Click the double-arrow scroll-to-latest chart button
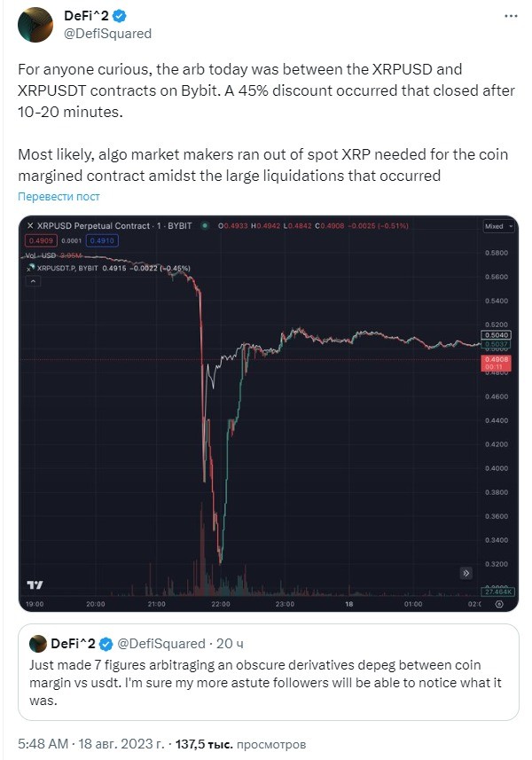 [x=465, y=574]
